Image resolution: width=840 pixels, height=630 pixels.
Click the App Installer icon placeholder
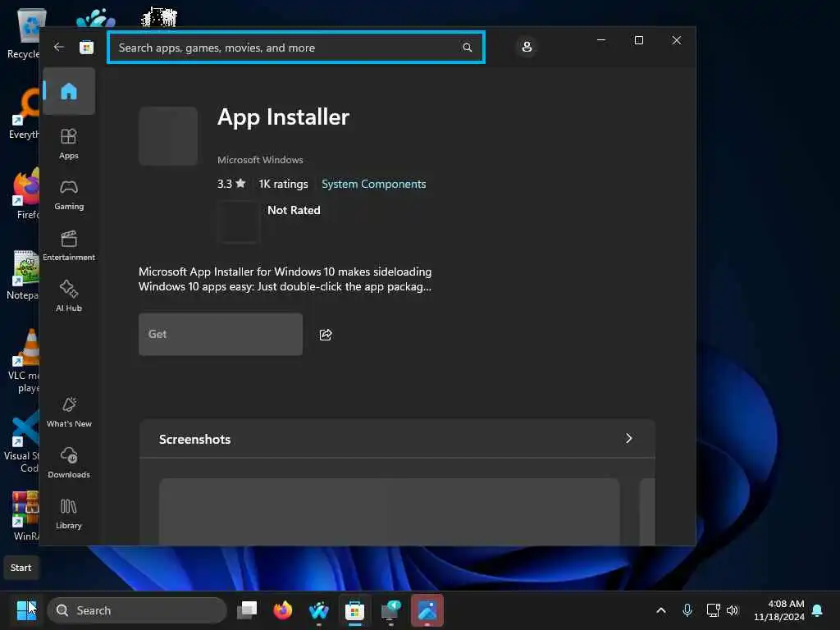point(168,135)
